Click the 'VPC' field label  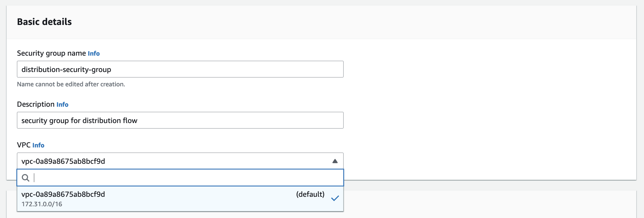click(24, 145)
